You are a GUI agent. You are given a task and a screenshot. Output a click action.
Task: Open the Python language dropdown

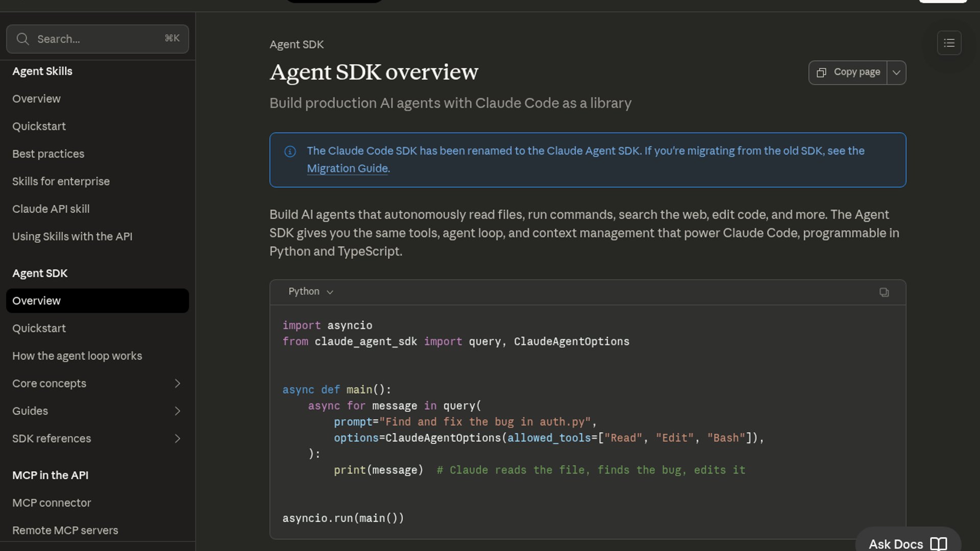(310, 292)
